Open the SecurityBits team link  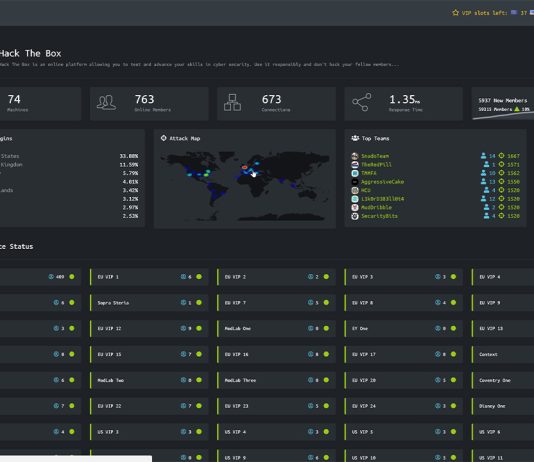(x=379, y=216)
